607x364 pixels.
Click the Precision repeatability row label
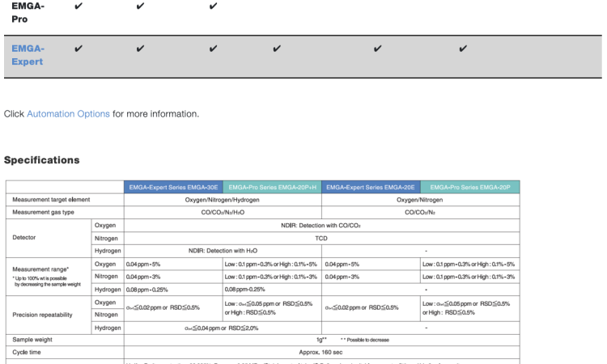43,315
